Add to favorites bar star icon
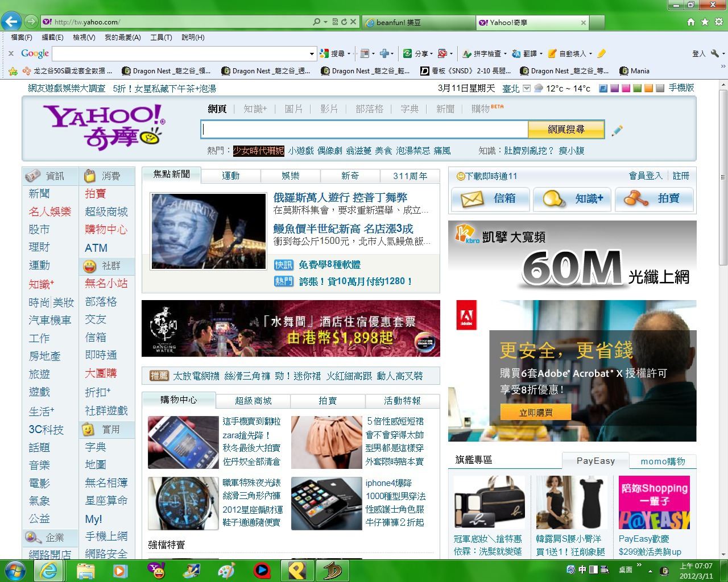This screenshot has height=582, width=728. point(13,71)
